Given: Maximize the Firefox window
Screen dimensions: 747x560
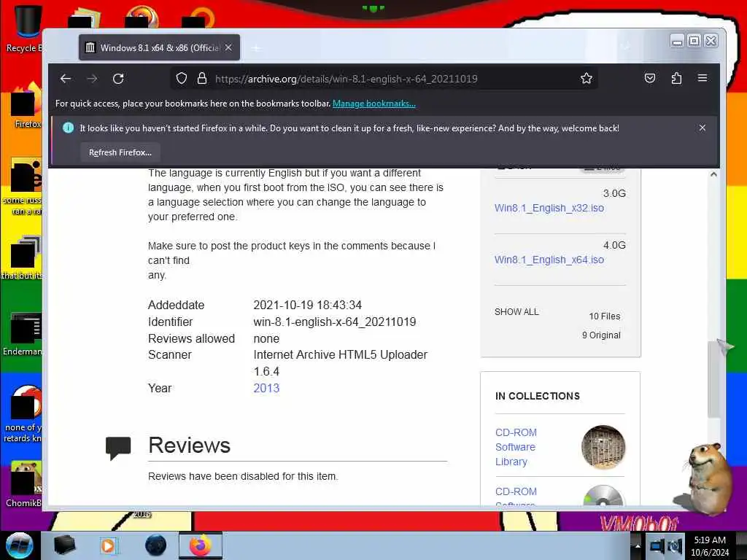Looking at the screenshot, I should click(694, 42).
